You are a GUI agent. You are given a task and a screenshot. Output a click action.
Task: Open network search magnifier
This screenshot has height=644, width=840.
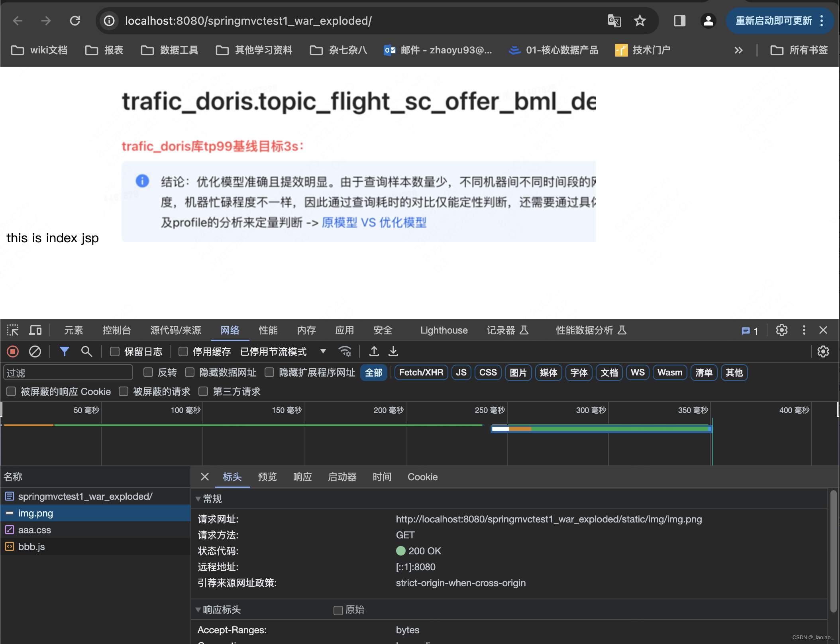(86, 351)
